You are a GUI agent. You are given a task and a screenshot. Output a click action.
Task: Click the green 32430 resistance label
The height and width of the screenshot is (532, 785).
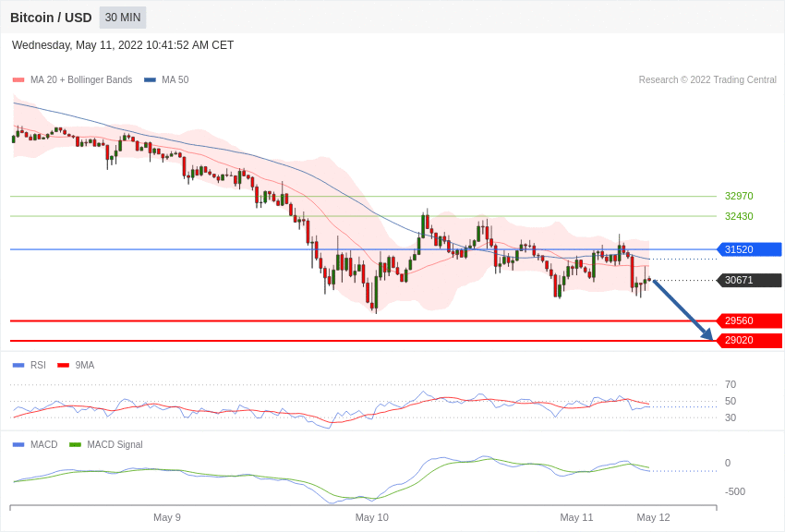point(739,216)
